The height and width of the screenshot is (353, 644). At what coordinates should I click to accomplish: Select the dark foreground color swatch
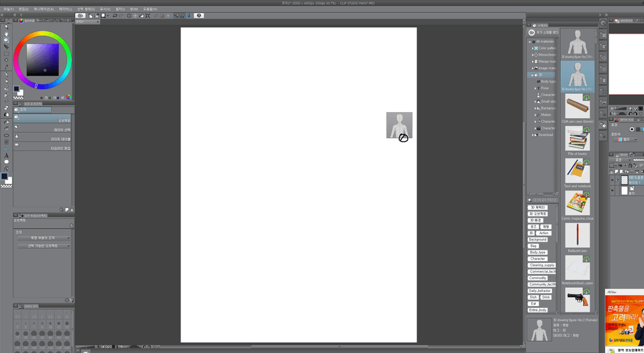tap(16, 89)
